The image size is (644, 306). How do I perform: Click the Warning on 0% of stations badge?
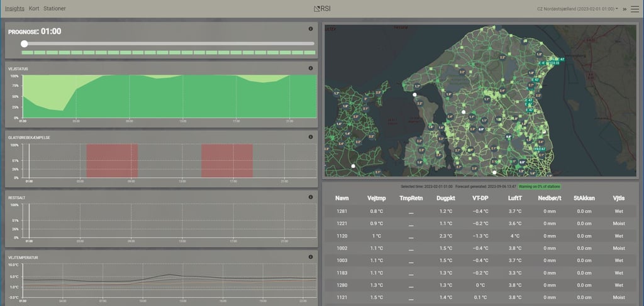pos(539,187)
